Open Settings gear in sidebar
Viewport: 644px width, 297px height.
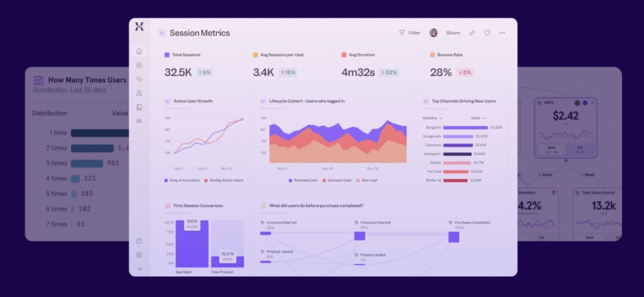[139, 255]
